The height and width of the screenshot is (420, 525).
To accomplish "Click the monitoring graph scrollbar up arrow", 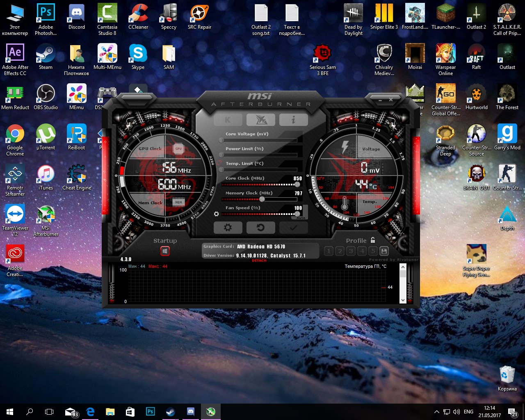I will coord(402,267).
